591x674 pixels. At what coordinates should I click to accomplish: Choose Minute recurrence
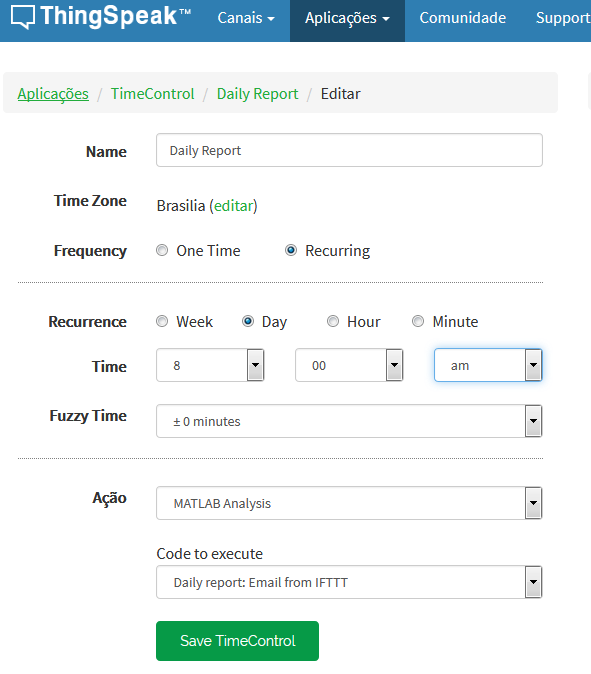coord(418,321)
